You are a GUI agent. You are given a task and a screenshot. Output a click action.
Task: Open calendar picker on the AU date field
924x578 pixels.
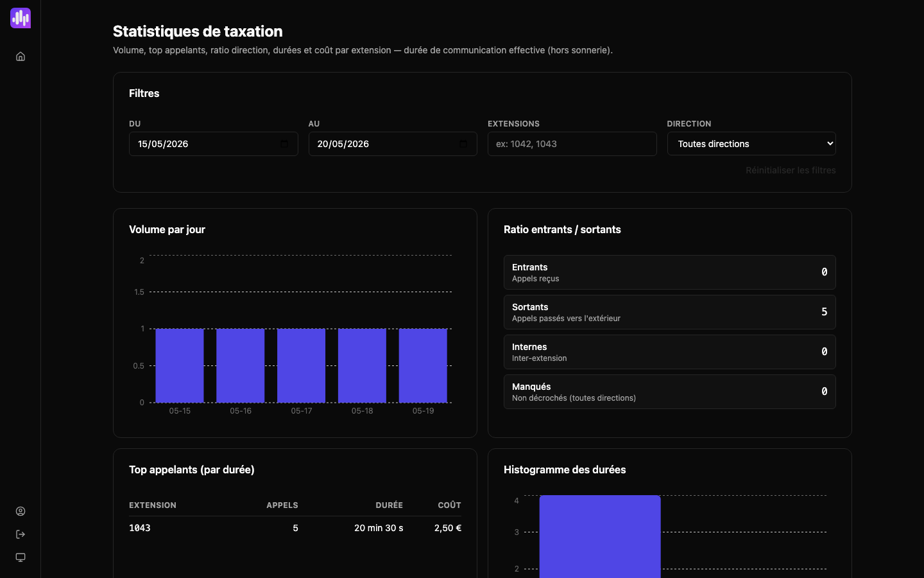[x=463, y=144]
